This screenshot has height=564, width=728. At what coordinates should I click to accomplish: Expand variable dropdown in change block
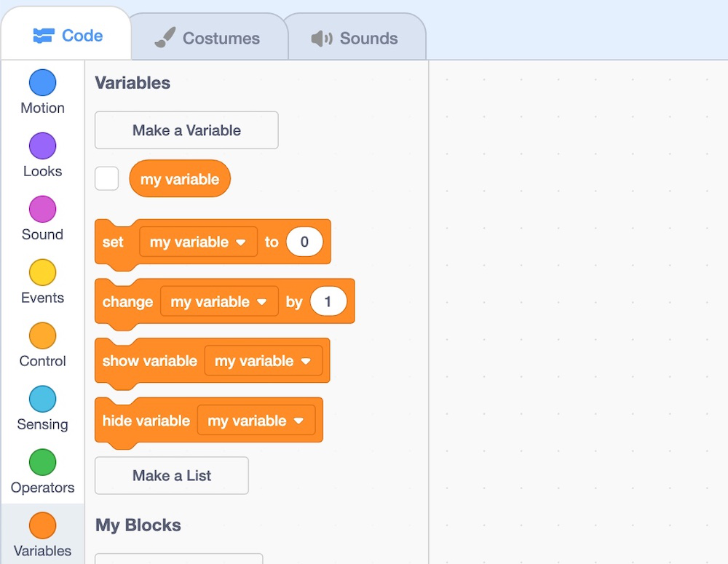coord(219,302)
